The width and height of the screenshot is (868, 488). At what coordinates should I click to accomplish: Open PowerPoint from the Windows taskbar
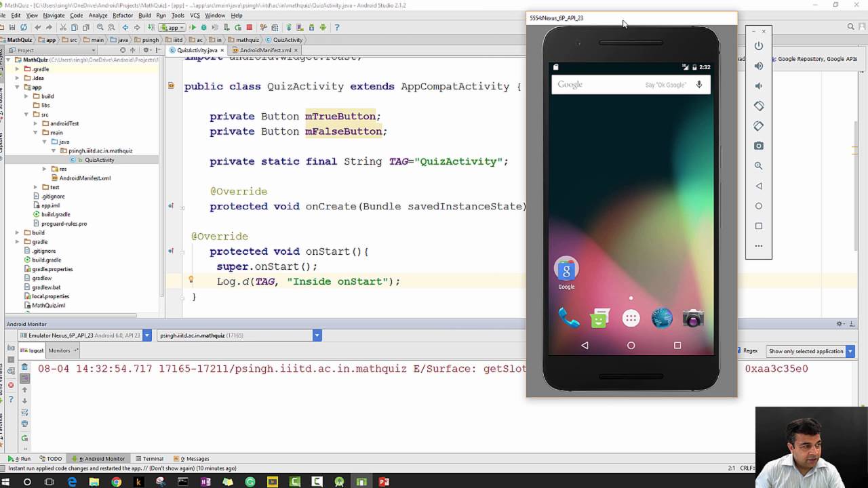coord(384,482)
